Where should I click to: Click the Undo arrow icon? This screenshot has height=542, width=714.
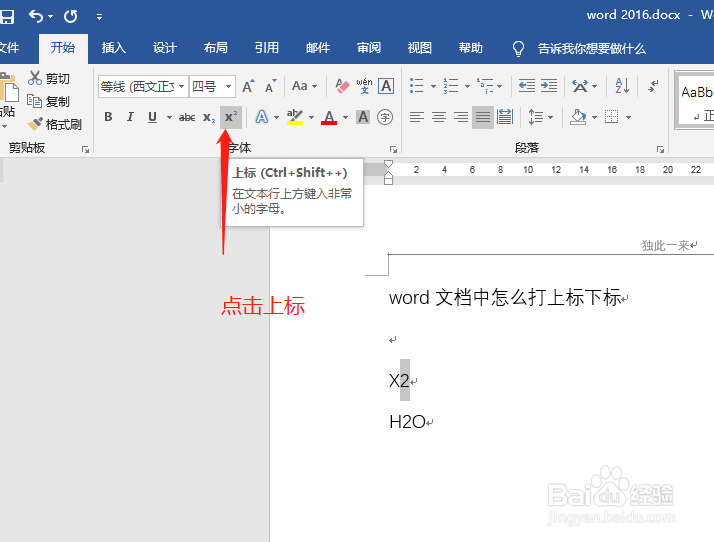[36, 16]
